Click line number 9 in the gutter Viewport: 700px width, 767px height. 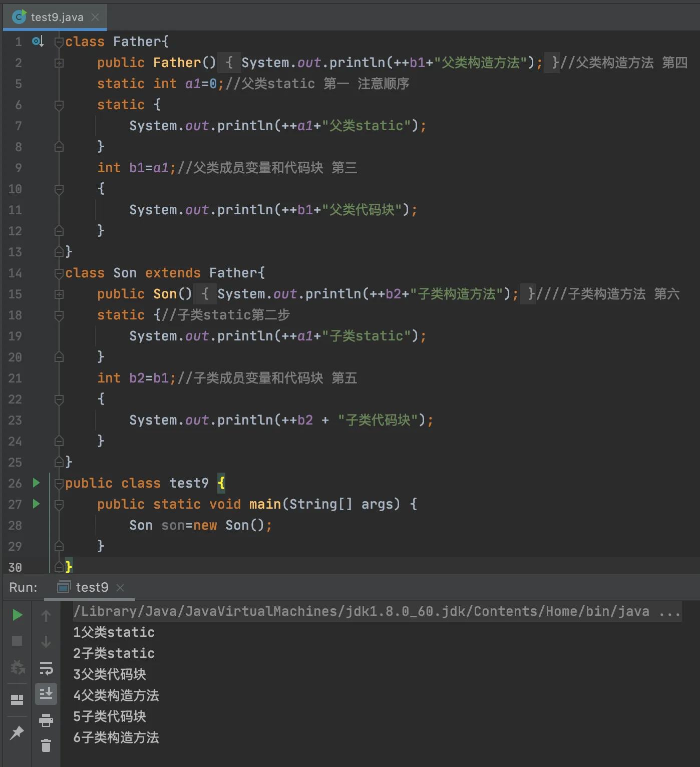point(18,168)
